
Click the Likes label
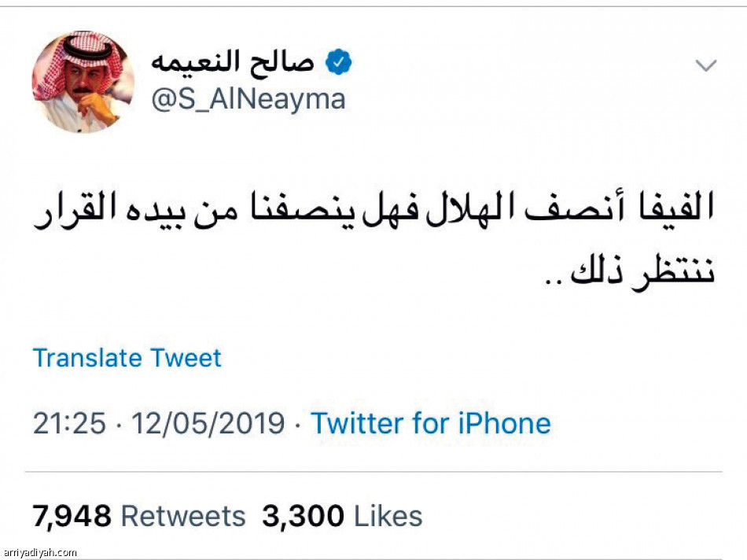(x=387, y=517)
